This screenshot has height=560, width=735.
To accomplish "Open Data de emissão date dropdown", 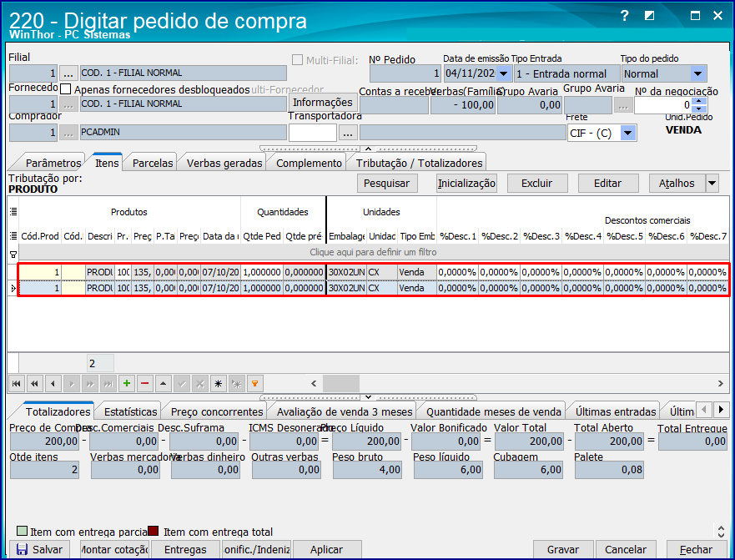I will 503,73.
